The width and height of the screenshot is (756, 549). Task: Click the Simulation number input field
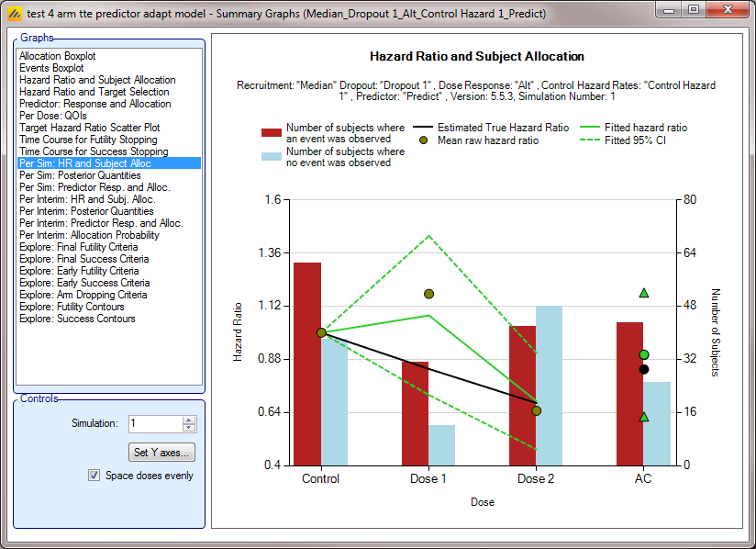[x=154, y=424]
